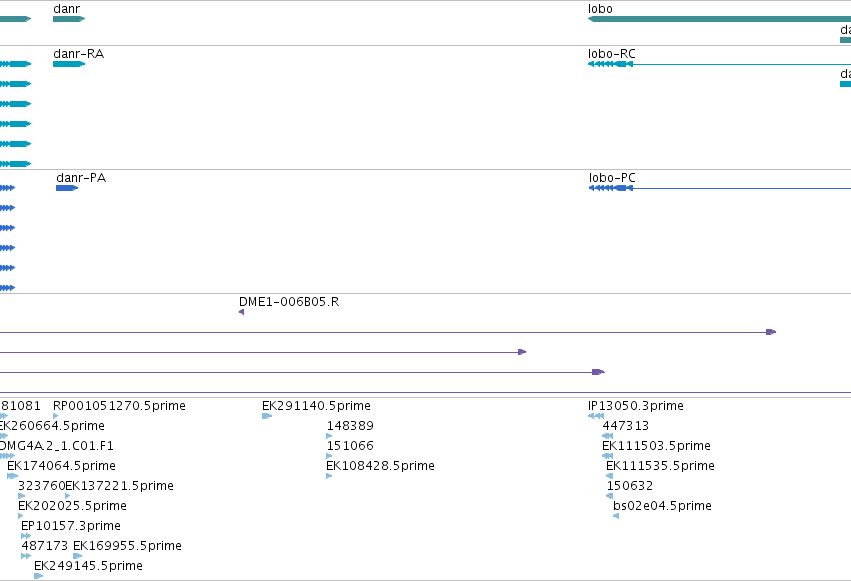Viewport: 851px width, 581px height.
Task: Click the danr-RA transcript glyph
Action: [69, 64]
